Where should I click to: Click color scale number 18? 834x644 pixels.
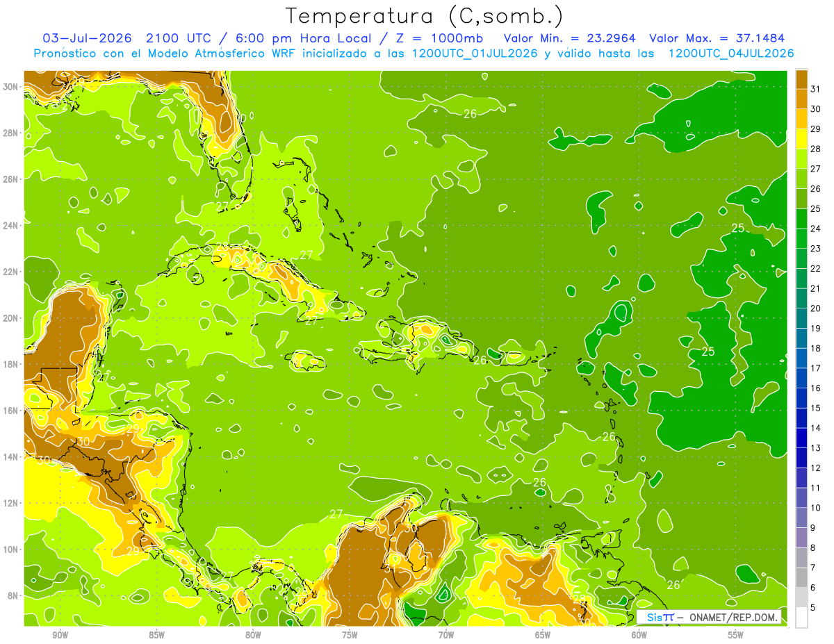816,348
